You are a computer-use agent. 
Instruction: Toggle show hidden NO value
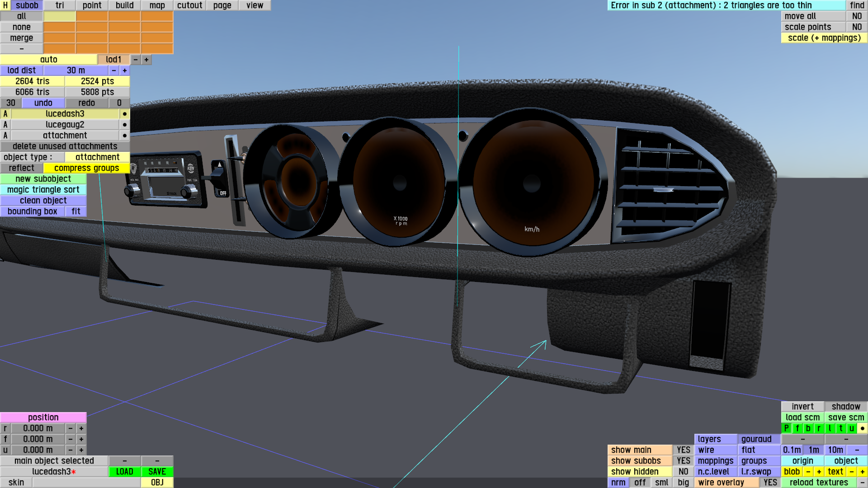pos(683,472)
